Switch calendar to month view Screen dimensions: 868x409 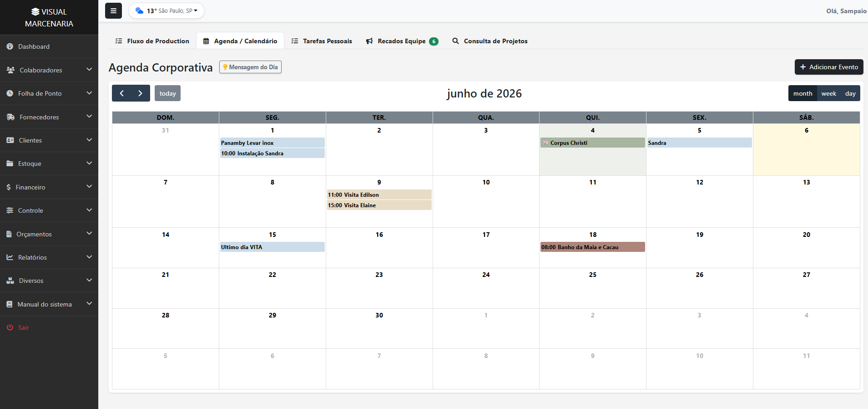pyautogui.click(x=802, y=93)
